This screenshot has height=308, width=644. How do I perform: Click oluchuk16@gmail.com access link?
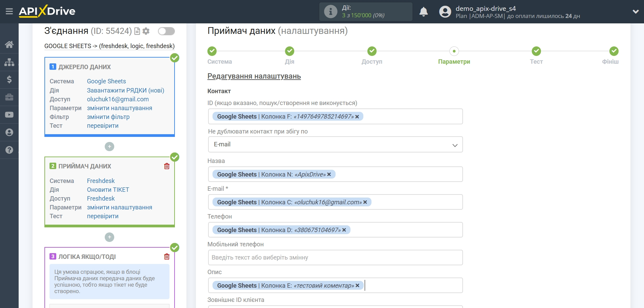(x=118, y=99)
